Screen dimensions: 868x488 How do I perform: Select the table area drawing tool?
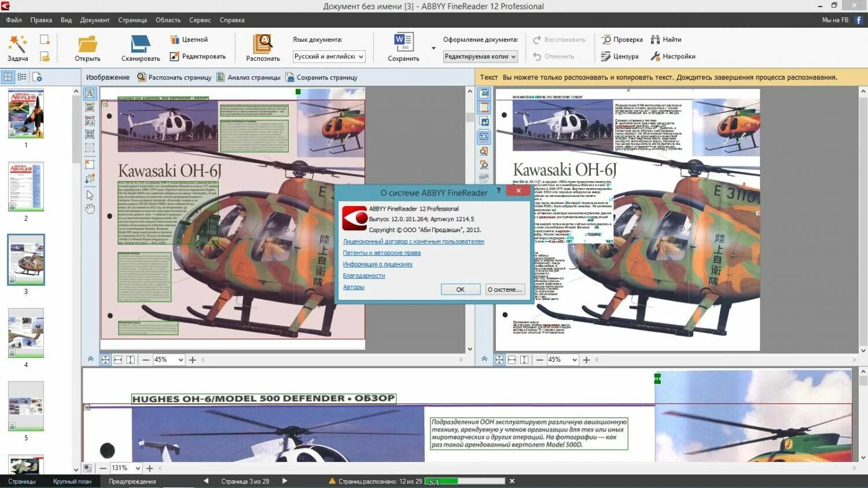(90, 134)
